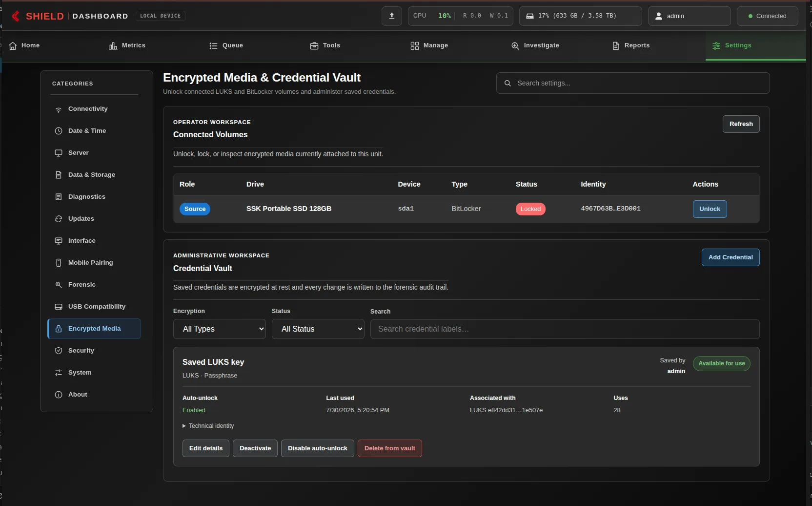Screen dimensions: 812x506
Task: Click the SHIELD logo chevron icon
Action: click(16, 16)
